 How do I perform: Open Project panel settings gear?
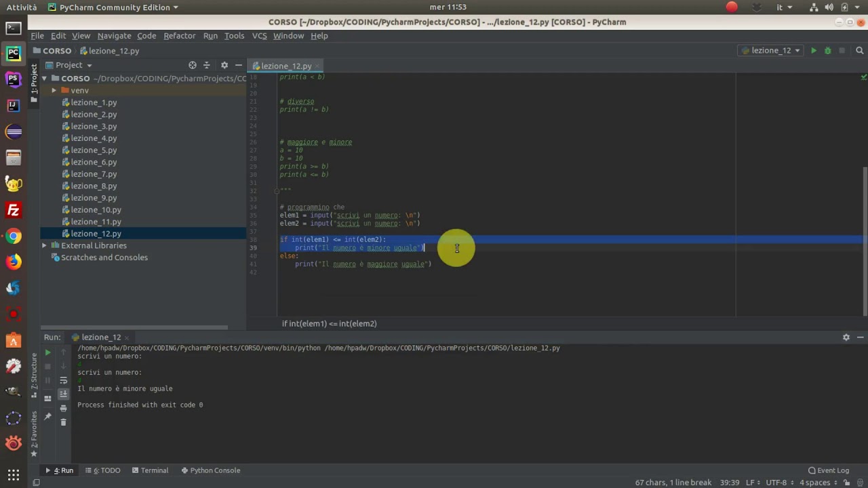224,65
